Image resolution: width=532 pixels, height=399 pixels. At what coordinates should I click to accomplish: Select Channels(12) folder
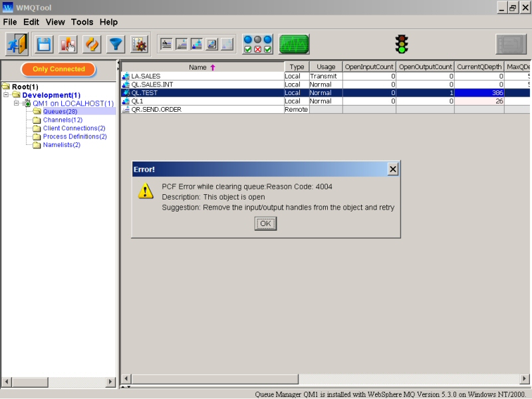pos(63,120)
